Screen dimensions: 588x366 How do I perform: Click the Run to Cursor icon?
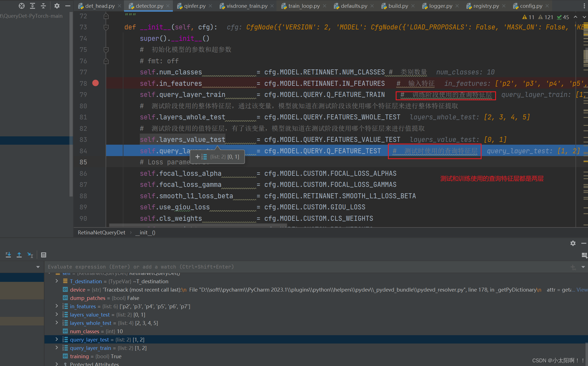pos(30,255)
